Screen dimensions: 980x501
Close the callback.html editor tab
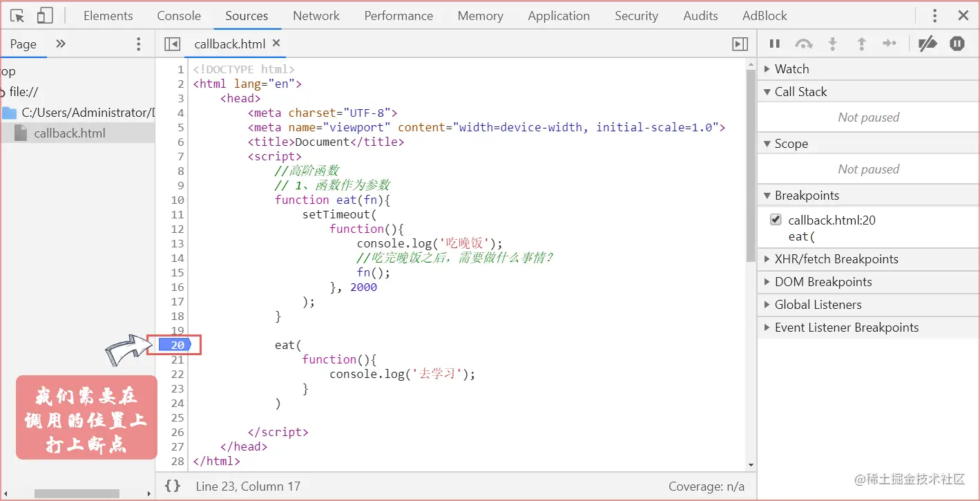click(x=276, y=43)
